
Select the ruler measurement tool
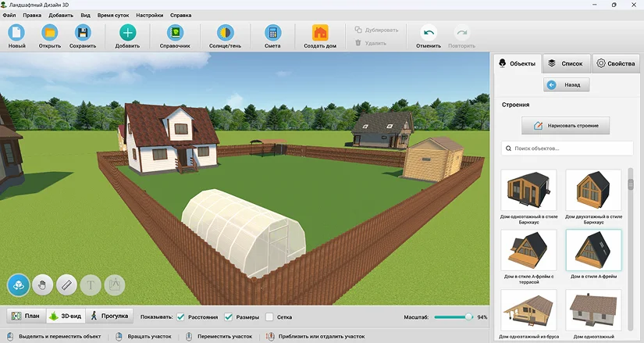click(66, 284)
